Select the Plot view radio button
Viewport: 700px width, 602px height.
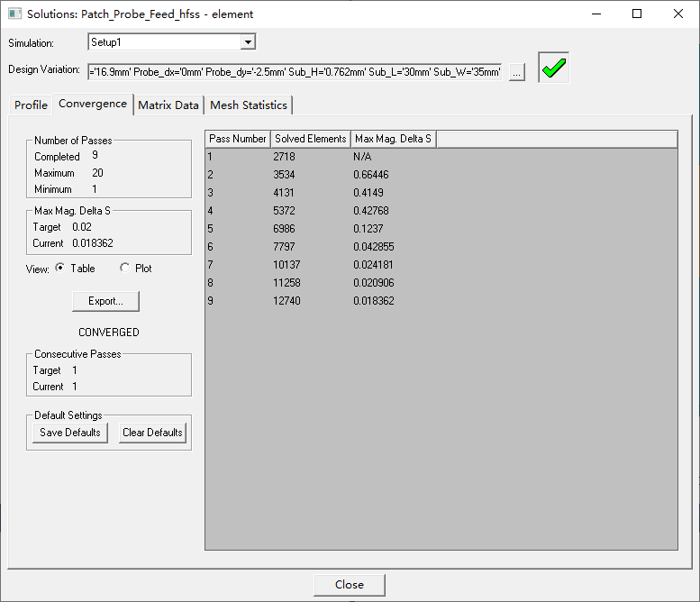124,268
